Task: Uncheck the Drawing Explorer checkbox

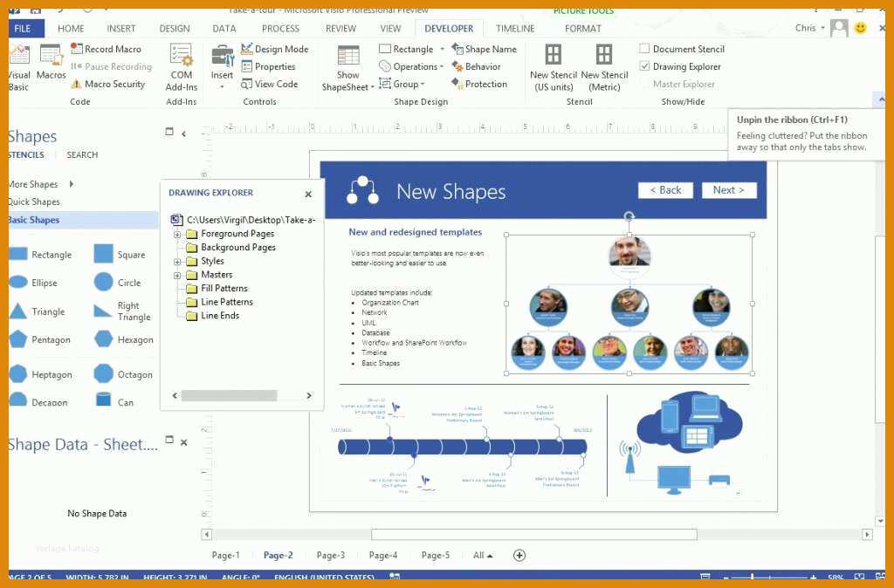Action: (644, 66)
